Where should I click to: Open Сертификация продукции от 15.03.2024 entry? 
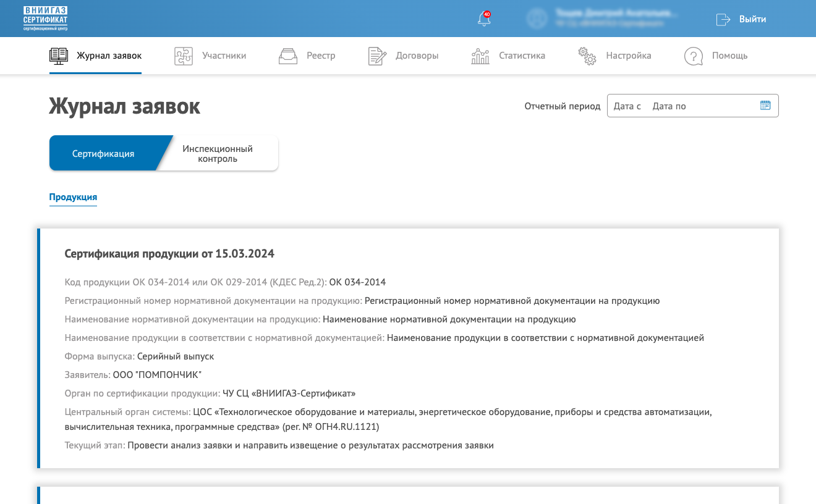pos(169,254)
